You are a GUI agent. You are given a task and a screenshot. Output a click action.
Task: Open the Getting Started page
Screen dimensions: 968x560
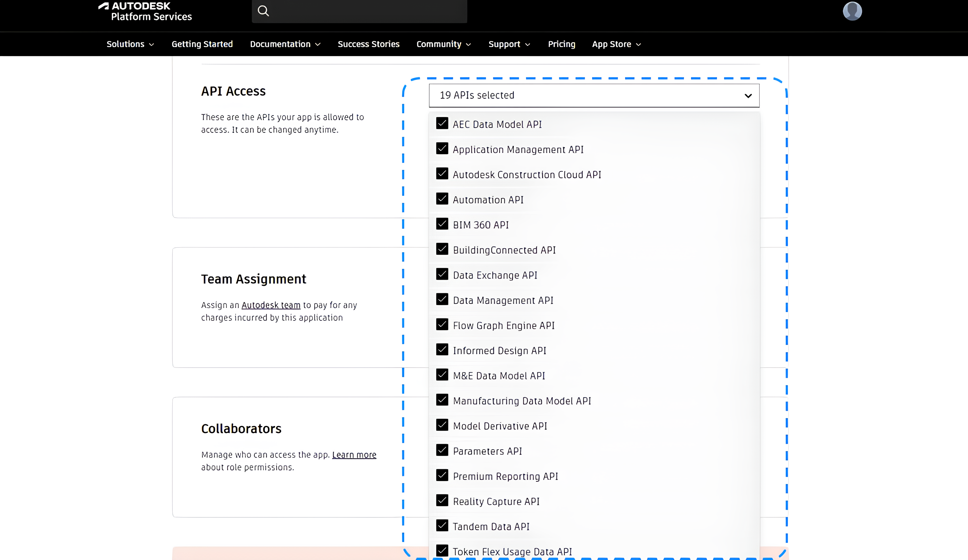pos(202,44)
